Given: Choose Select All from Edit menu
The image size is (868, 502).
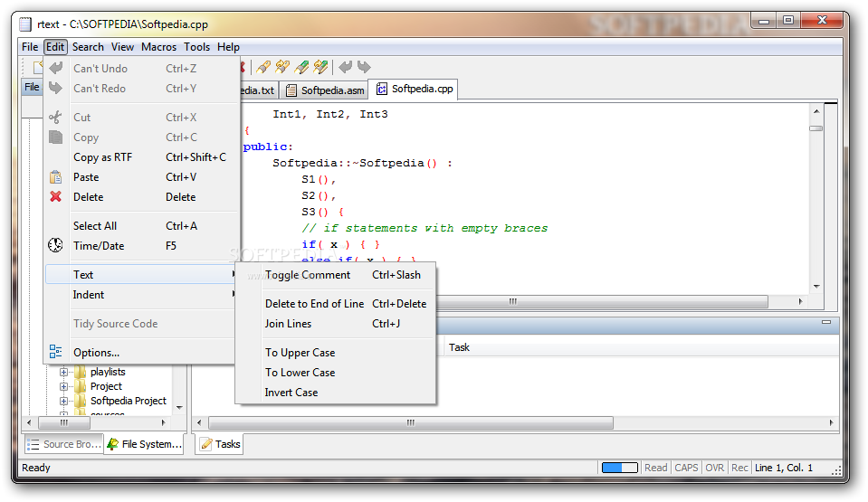Looking at the screenshot, I should tap(142, 226).
